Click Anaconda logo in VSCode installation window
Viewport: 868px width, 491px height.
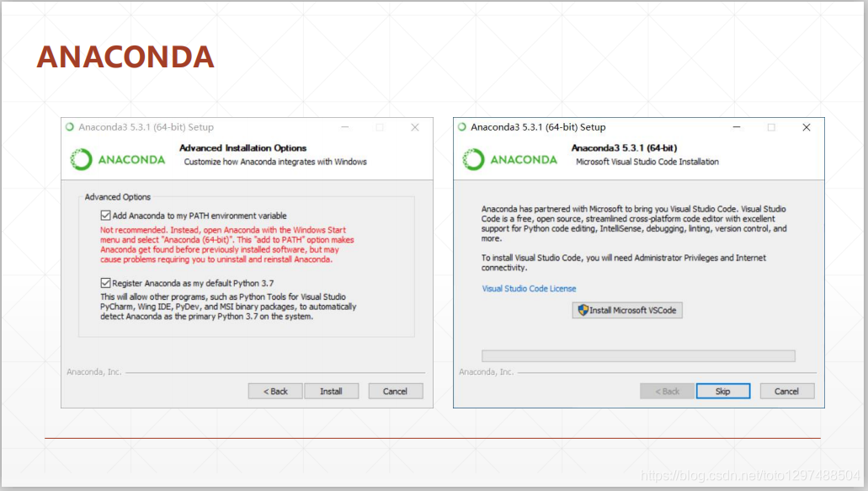510,159
